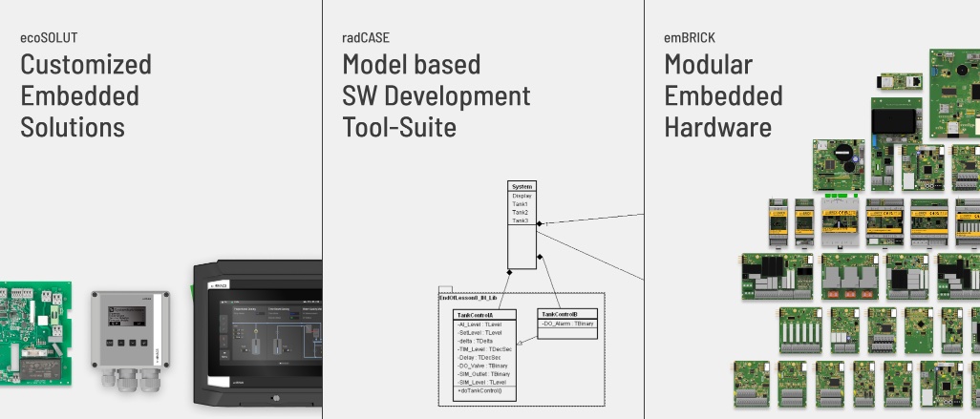The image size is (980, 419).
Task: Click the -DO_Alarm : TBinary attribute
Action: [567, 324]
